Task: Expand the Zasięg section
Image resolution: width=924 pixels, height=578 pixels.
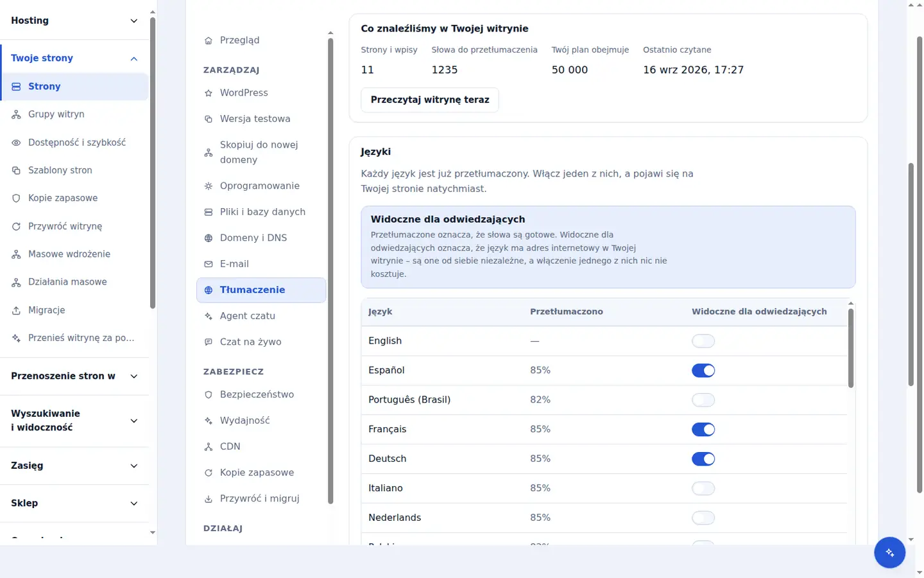Action: 74,466
